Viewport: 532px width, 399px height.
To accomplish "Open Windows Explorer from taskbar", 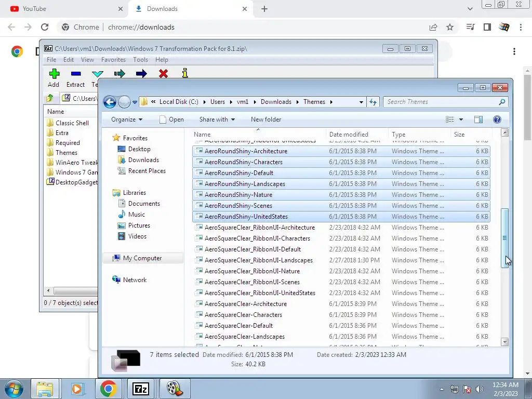I will 45,389.
